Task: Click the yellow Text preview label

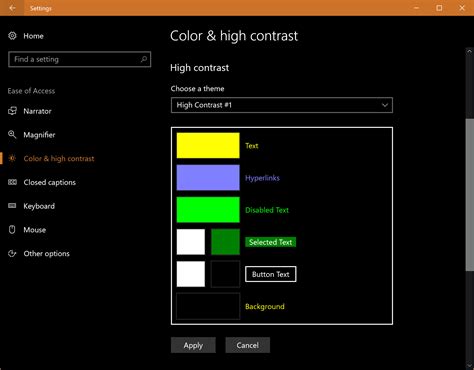Action: tap(252, 146)
